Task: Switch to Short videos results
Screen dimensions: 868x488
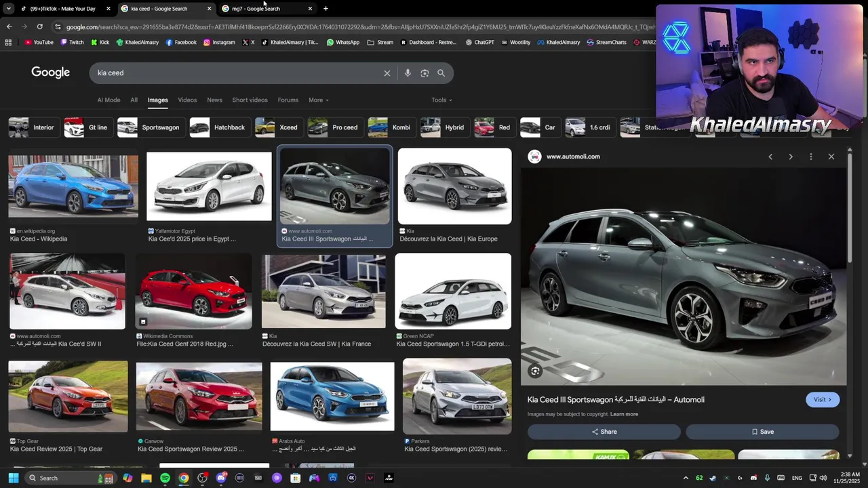Action: coord(250,100)
